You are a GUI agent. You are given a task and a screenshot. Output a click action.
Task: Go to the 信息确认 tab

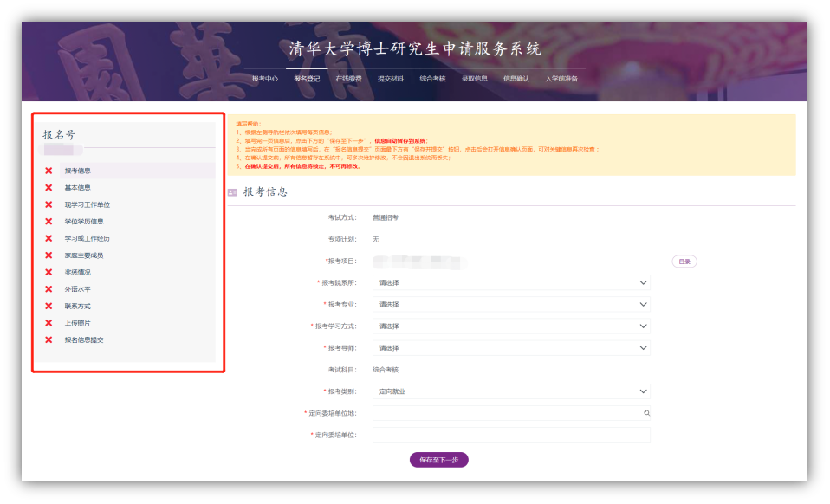point(516,79)
